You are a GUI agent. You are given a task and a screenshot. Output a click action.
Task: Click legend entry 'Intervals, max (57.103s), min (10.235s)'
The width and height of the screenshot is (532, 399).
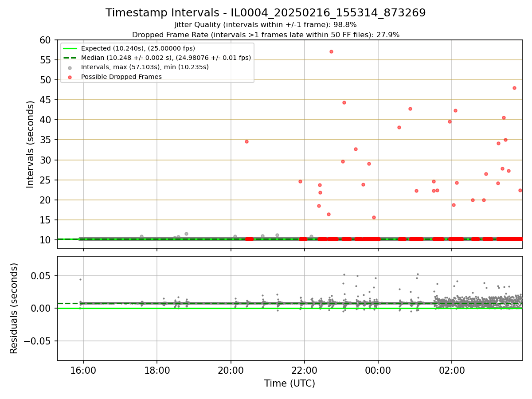point(145,67)
